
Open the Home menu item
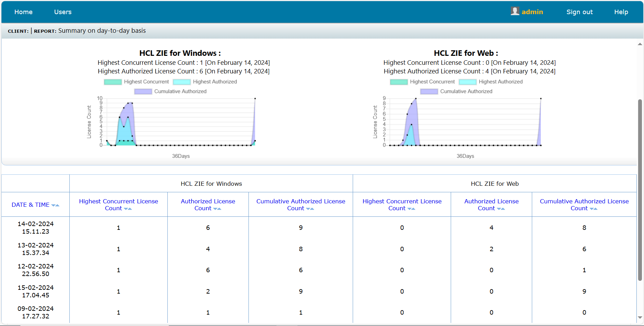(23, 12)
